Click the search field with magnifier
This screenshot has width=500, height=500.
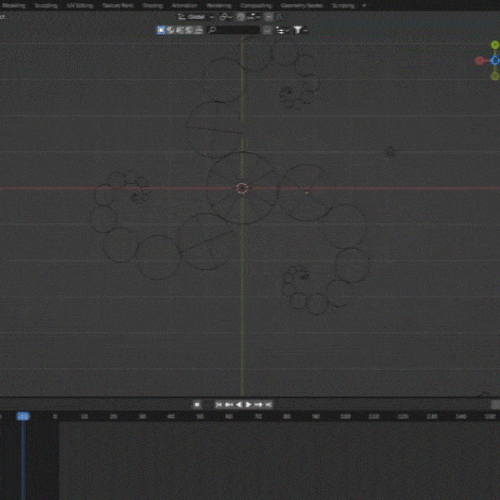pos(234,30)
